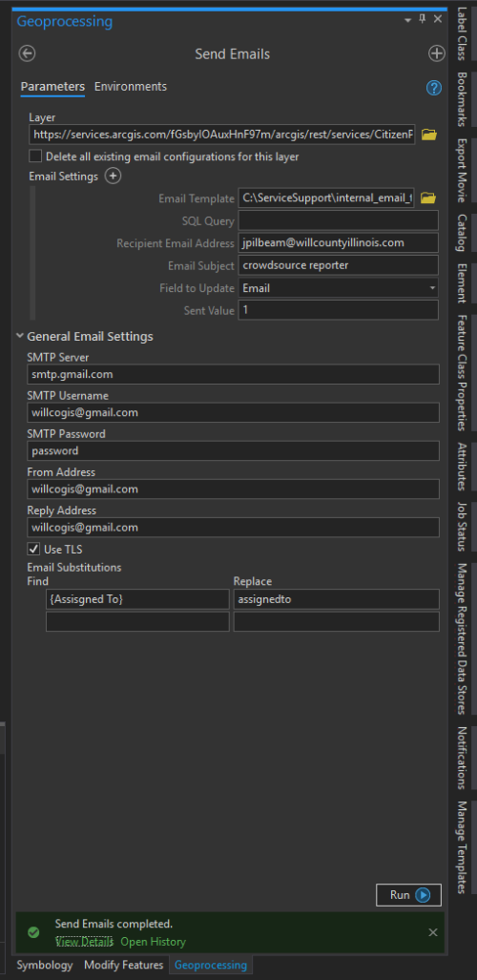This screenshot has width=477, height=980.
Task: Click the empty SQL Query field
Action: coord(339,220)
